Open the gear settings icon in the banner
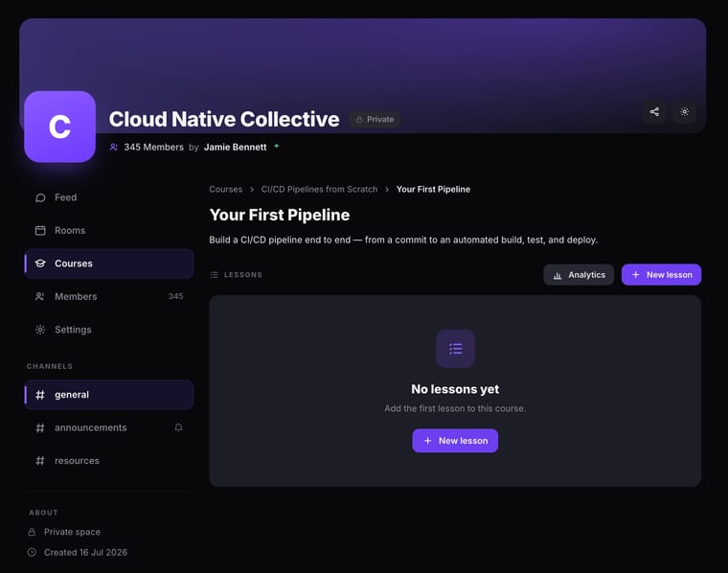This screenshot has width=728, height=573. tap(684, 112)
